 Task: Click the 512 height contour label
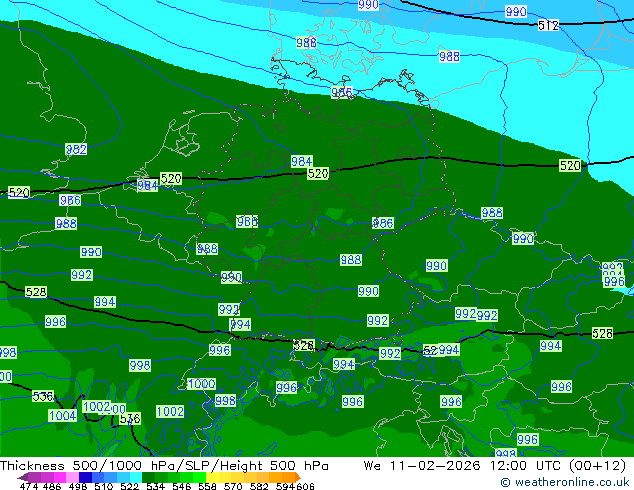(548, 25)
